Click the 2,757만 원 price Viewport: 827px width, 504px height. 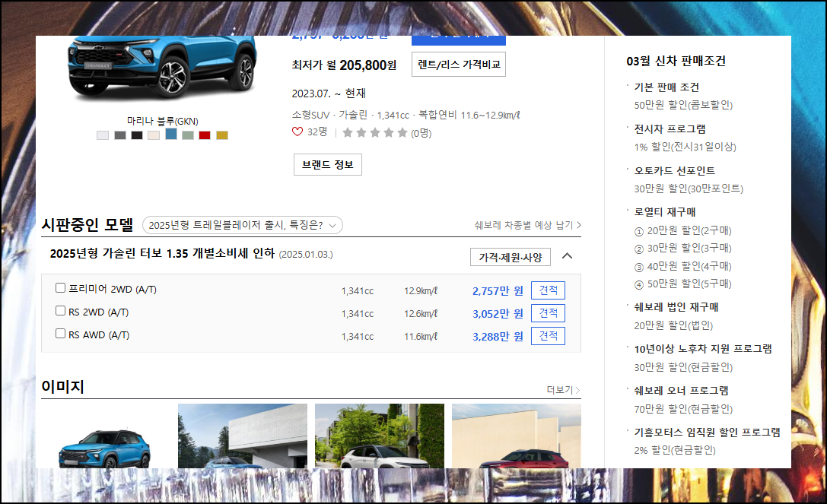498,291
